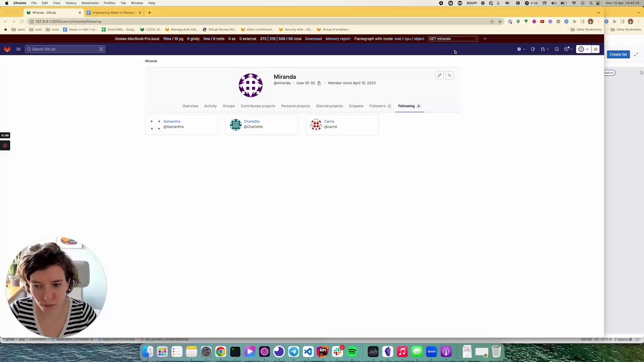The height and width of the screenshot is (362, 644).
Task: Open the Engineering Week-in-Review browser tab
Action: pyautogui.click(x=113, y=13)
